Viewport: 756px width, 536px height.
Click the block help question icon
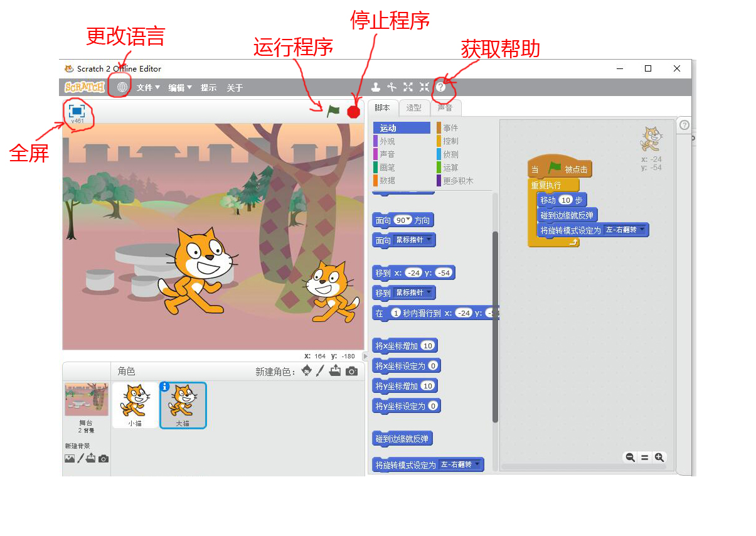(x=441, y=87)
